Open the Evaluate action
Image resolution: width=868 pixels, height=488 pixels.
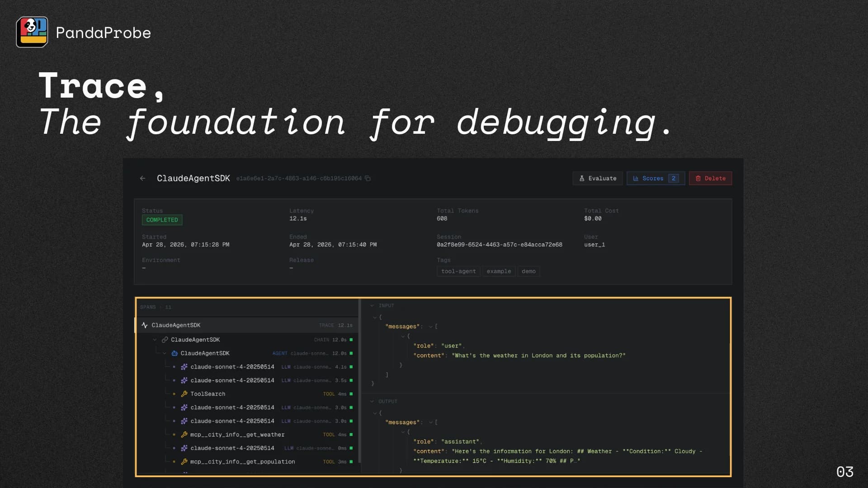tap(598, 178)
